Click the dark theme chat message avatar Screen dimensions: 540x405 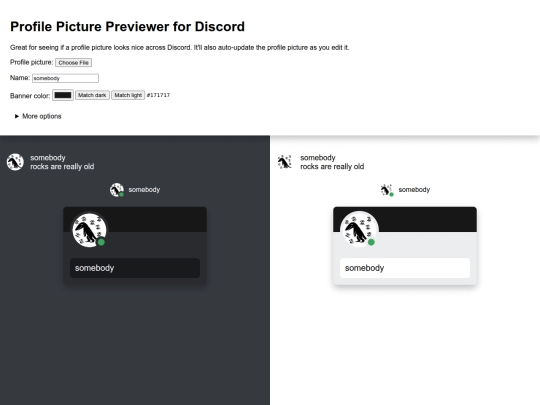pyautogui.click(x=15, y=162)
